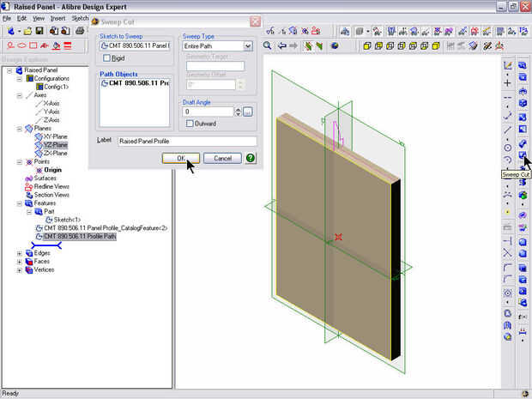Open the Sketch menu
The height and width of the screenshot is (399, 532).
(x=80, y=18)
